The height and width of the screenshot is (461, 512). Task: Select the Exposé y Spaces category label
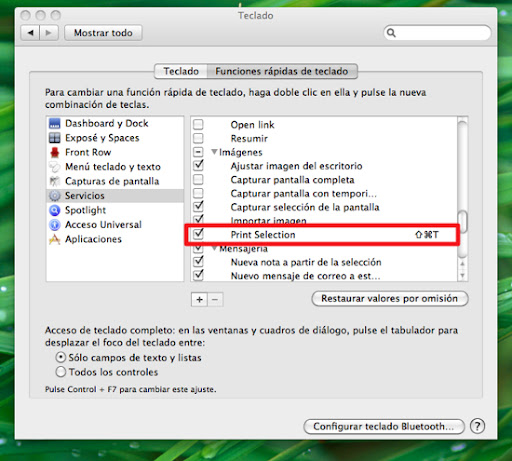coord(102,138)
